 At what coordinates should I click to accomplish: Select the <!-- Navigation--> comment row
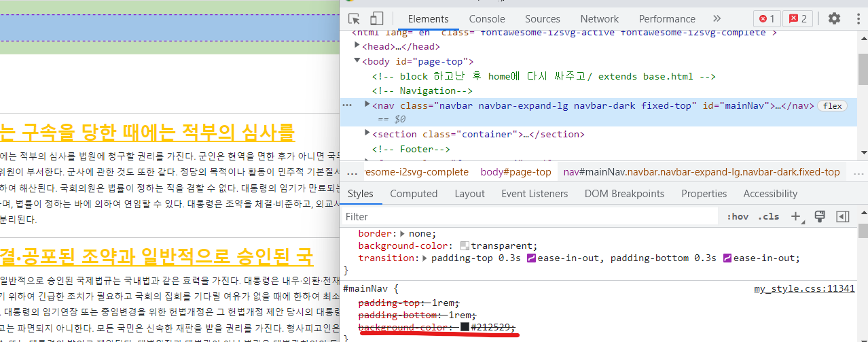[422, 90]
